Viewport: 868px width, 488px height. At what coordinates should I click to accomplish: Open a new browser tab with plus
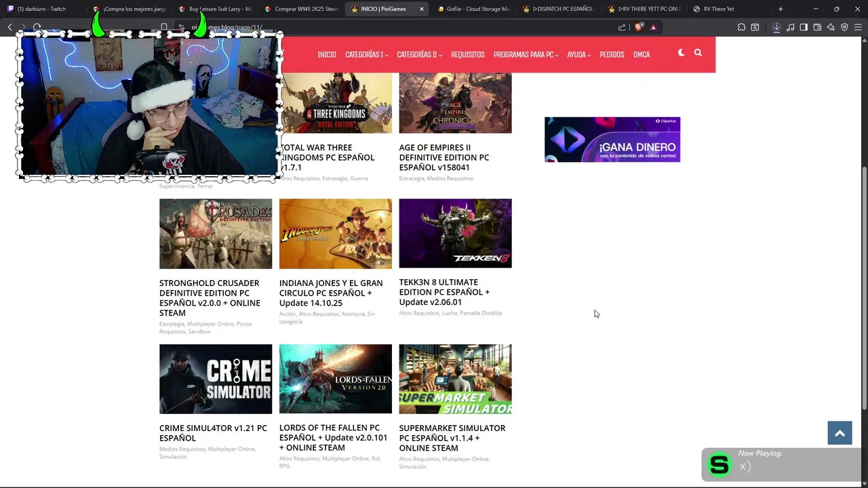tap(781, 9)
